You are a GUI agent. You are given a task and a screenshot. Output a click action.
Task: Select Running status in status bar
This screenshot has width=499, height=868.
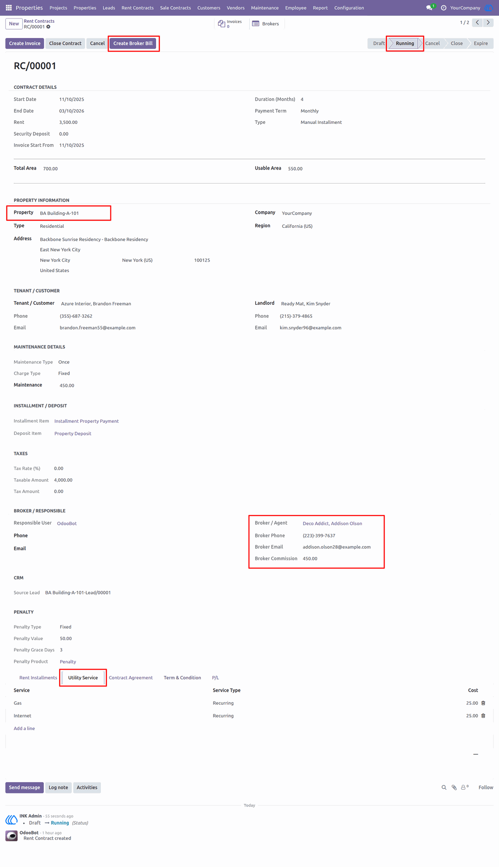[405, 43]
